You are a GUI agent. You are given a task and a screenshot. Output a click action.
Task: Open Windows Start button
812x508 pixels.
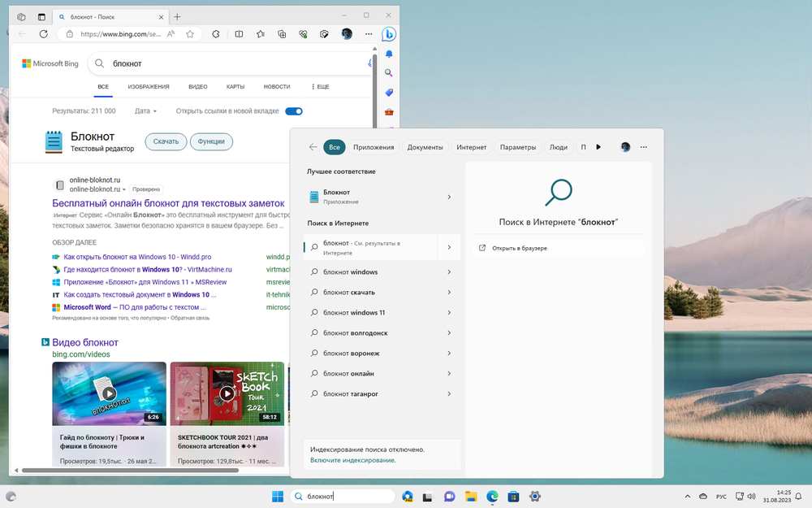coord(278,497)
